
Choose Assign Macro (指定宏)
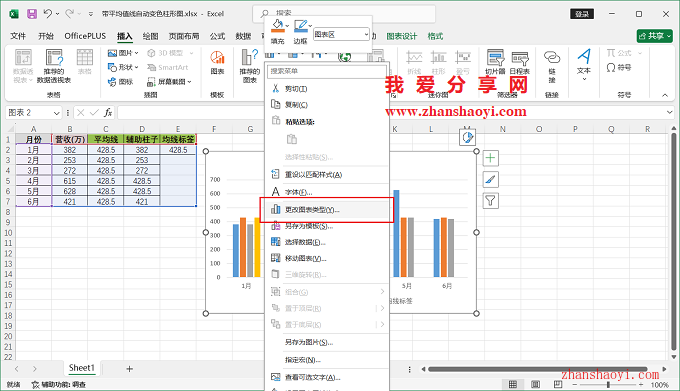point(327,360)
